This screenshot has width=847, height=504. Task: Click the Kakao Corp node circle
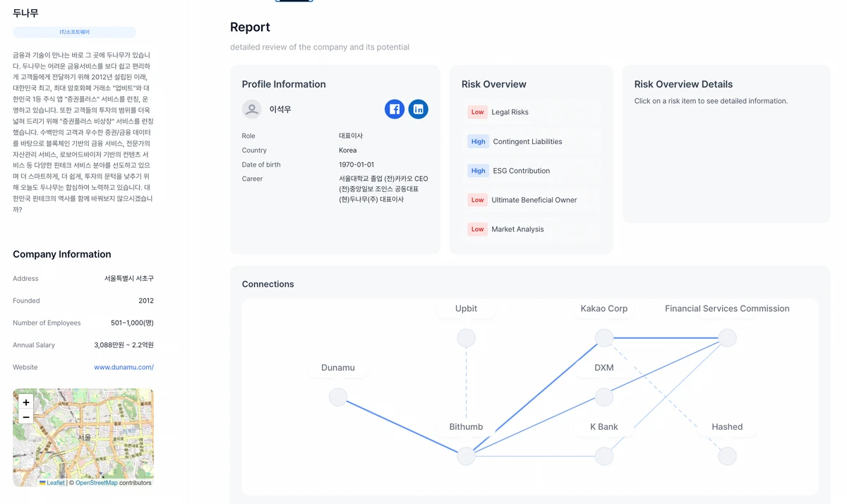pos(604,338)
